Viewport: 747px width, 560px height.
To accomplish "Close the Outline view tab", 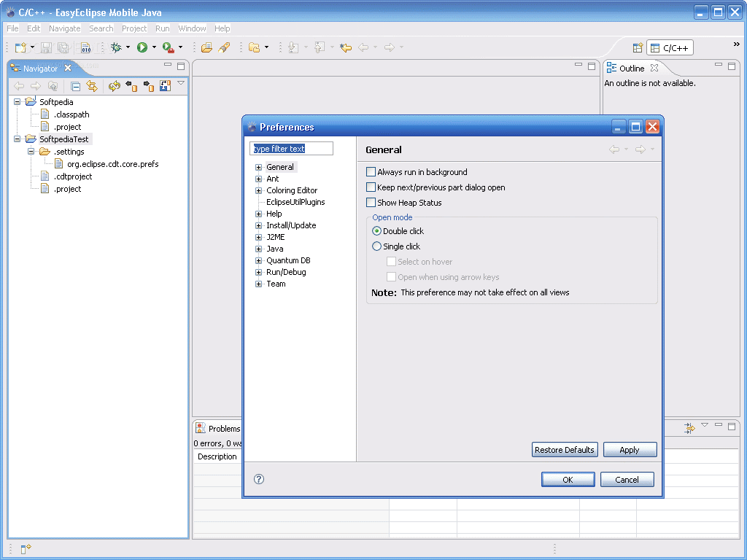I will [x=654, y=68].
